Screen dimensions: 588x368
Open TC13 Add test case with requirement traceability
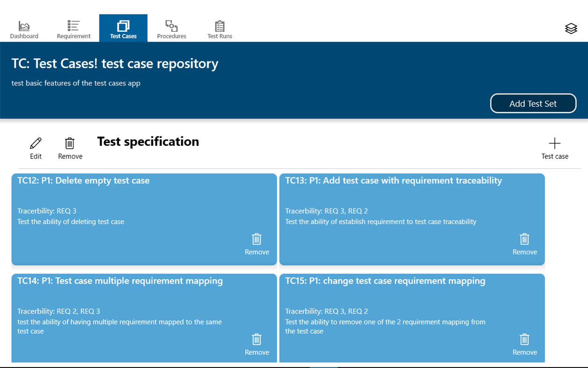tap(393, 181)
